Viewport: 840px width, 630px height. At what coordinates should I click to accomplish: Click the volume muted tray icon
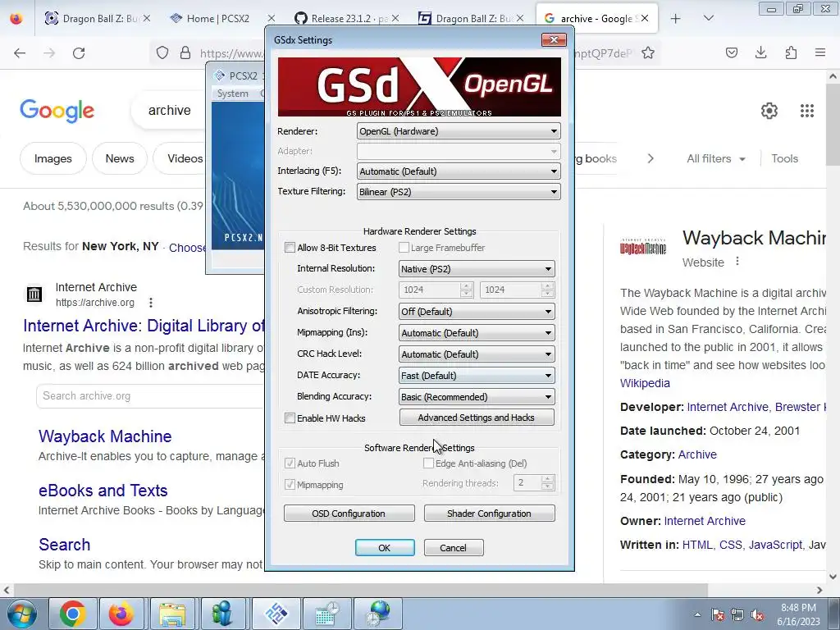[x=757, y=614]
